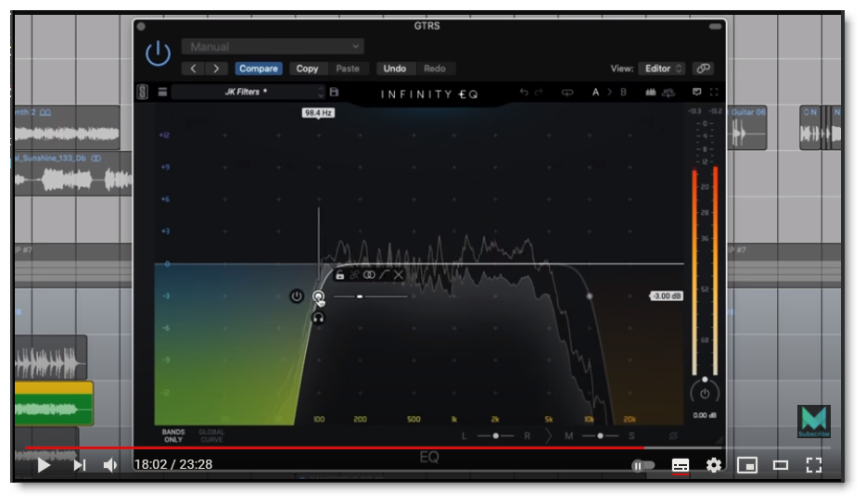Copy A to B with arrow
866x504 pixels.
tap(610, 93)
